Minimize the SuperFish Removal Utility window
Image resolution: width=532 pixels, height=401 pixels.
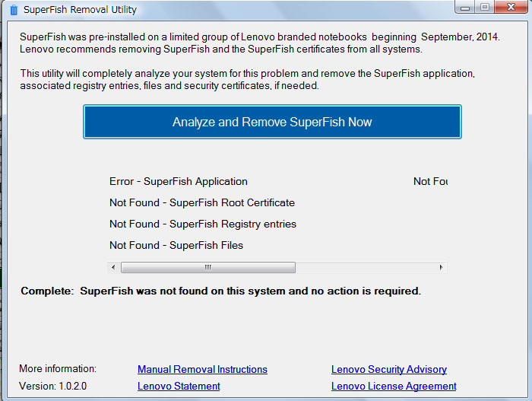465,7
